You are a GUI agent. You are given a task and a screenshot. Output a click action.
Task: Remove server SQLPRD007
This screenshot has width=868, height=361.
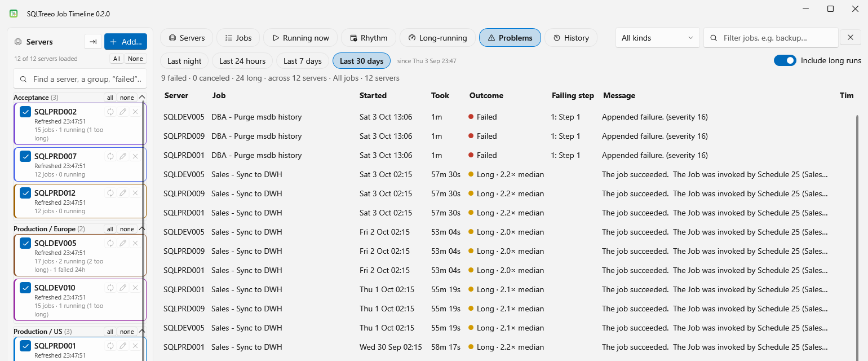click(x=135, y=156)
